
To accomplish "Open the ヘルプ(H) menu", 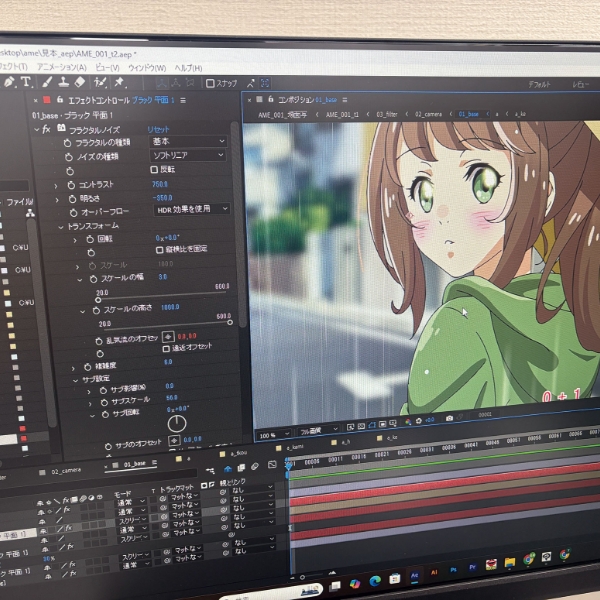I will 188,68.
